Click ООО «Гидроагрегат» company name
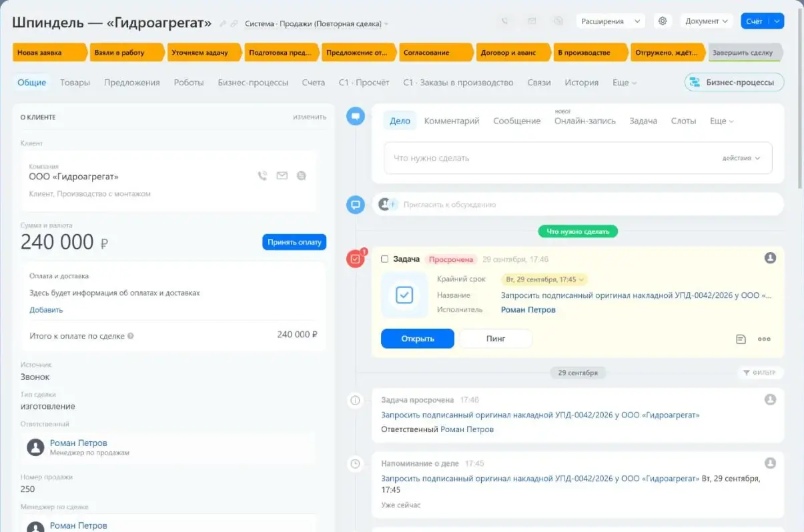Image resolution: width=804 pixels, height=532 pixels. click(73, 177)
